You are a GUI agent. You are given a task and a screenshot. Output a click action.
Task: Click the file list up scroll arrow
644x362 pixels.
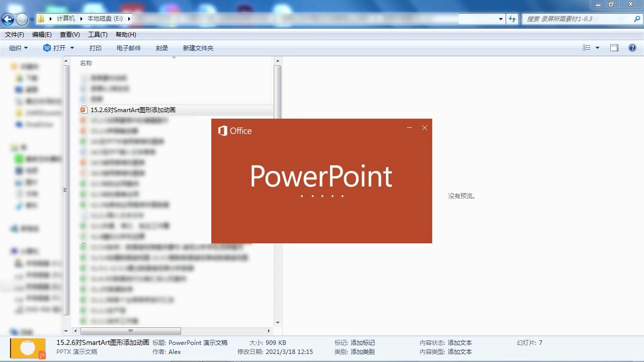[278, 61]
